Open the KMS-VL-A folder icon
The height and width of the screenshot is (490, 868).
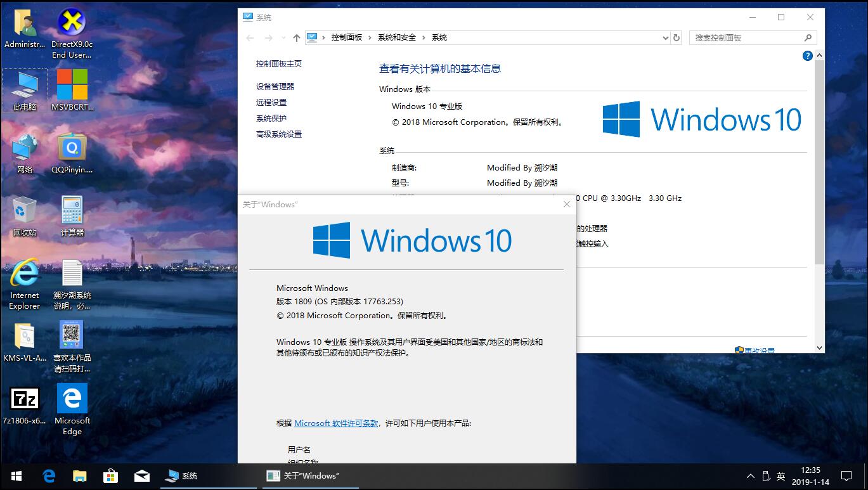(x=24, y=342)
